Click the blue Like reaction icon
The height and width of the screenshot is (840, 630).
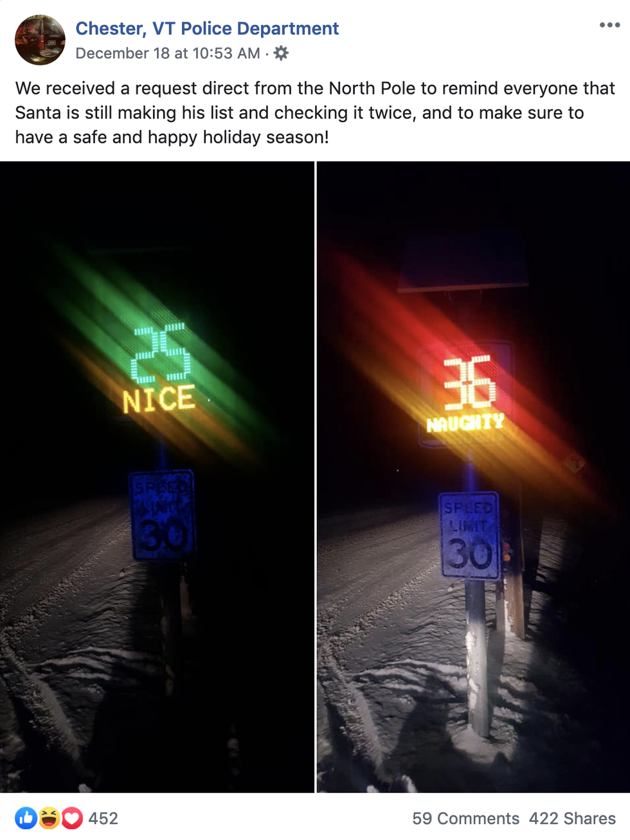click(26, 818)
